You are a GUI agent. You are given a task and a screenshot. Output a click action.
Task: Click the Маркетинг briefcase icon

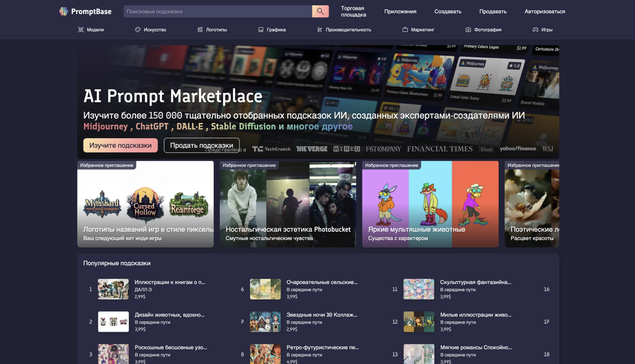tap(405, 30)
